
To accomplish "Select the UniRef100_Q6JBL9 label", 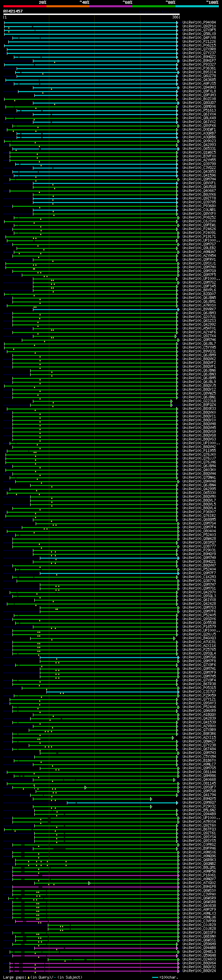I will pos(199,382).
